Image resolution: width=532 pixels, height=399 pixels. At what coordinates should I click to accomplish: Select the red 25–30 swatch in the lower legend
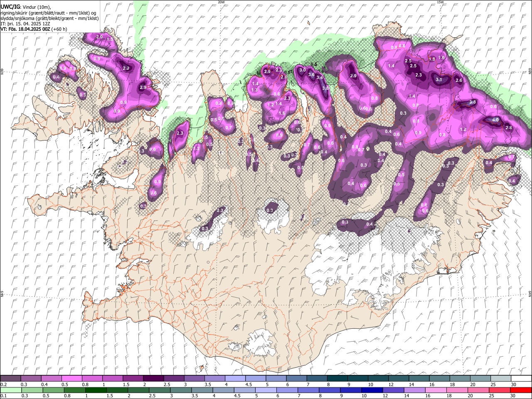[500, 390]
